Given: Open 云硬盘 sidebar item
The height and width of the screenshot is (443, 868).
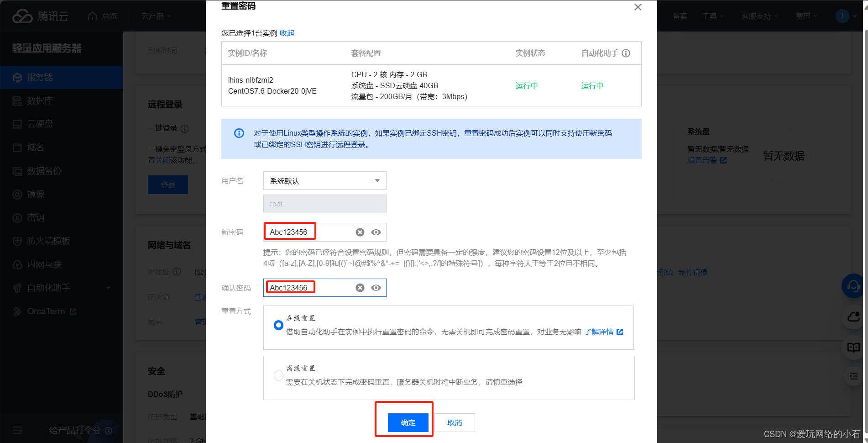Looking at the screenshot, I should coord(62,124).
